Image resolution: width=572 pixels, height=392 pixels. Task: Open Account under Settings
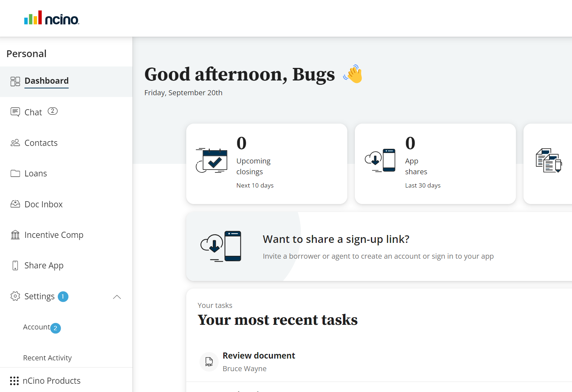[36, 327]
